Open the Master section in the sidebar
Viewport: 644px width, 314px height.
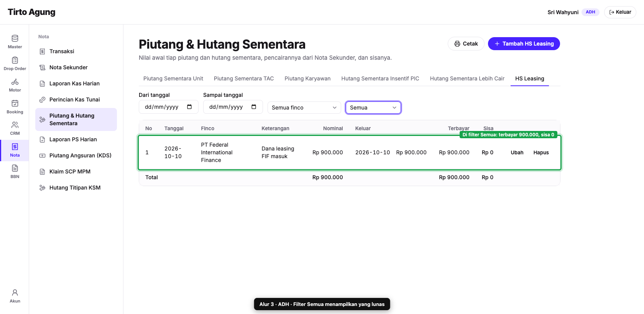(x=15, y=42)
